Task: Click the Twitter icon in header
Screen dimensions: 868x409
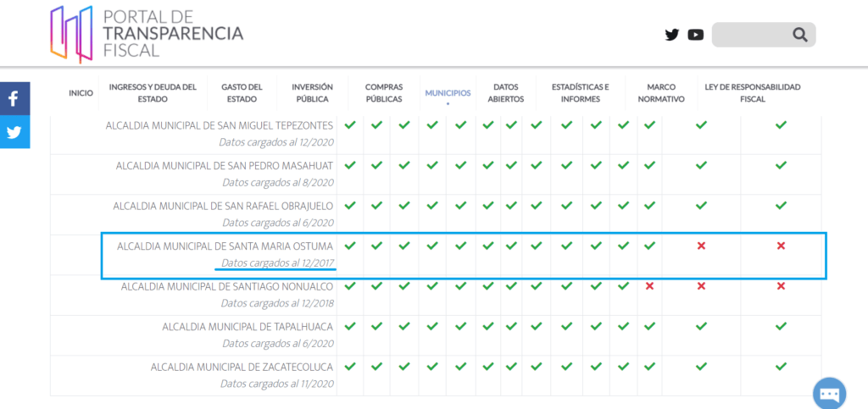Action: (x=672, y=35)
